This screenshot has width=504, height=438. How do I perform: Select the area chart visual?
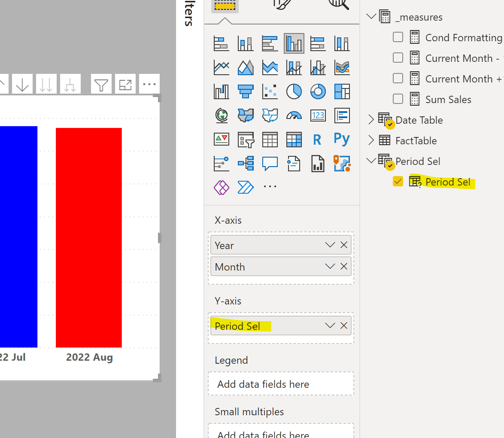click(x=246, y=67)
